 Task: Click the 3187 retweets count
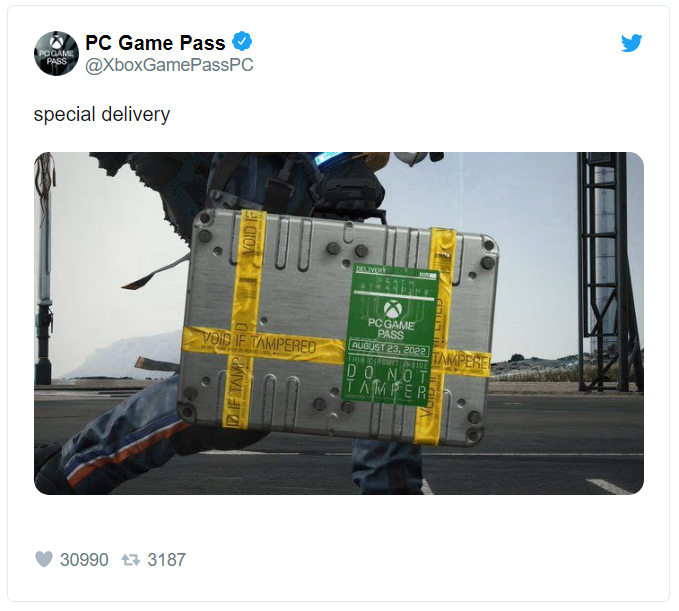167,559
